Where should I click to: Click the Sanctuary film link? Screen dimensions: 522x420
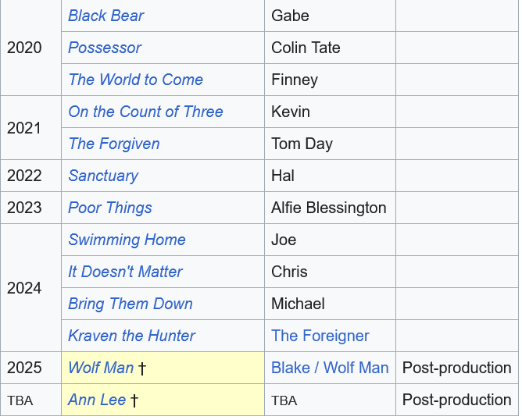coord(103,176)
